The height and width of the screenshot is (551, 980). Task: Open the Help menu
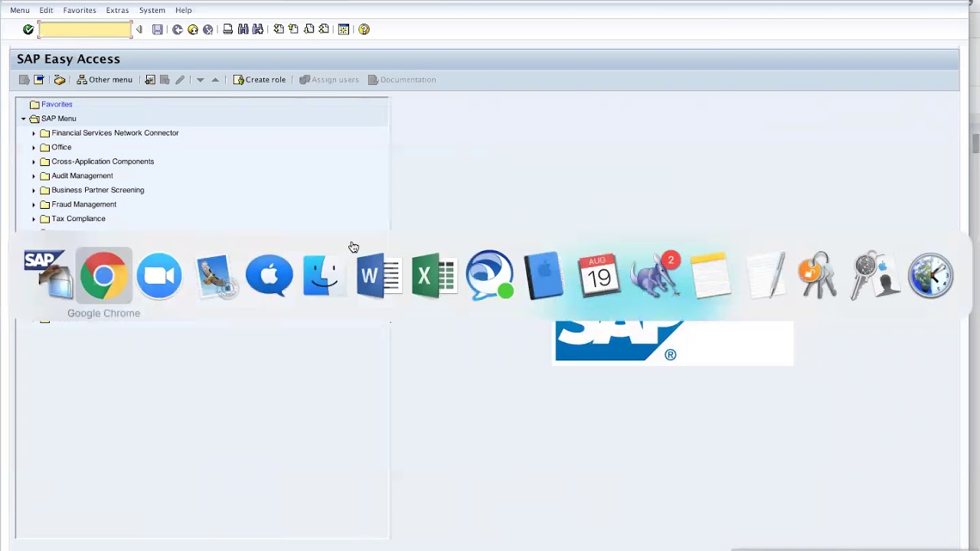coord(184,10)
